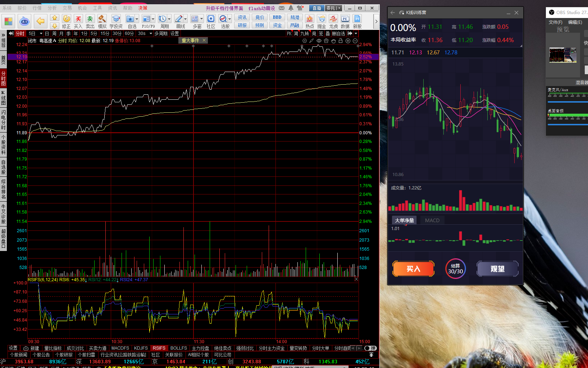The image size is (588, 368).
Task: Toggle the chart lock icon
Action: pos(340,41)
